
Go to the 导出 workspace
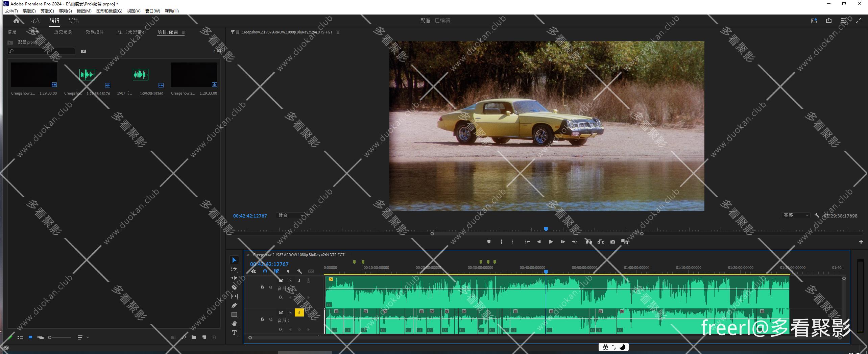(x=74, y=20)
